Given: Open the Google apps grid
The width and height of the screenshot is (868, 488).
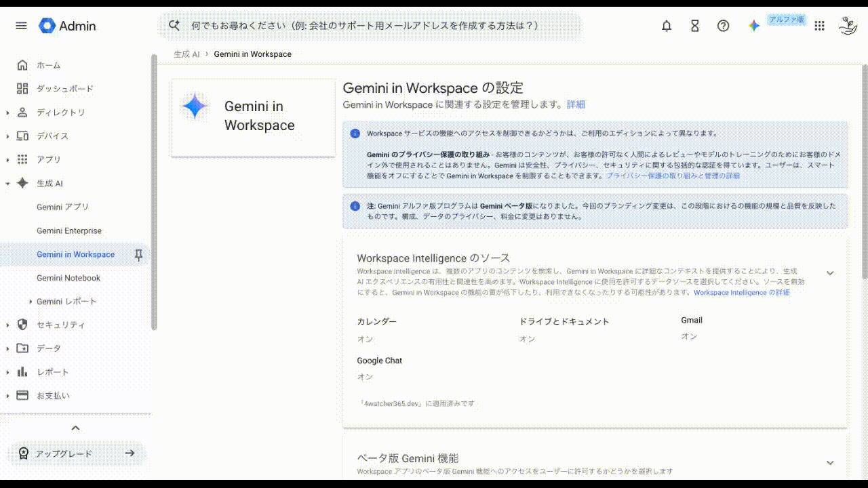Looking at the screenshot, I should click(x=819, y=26).
